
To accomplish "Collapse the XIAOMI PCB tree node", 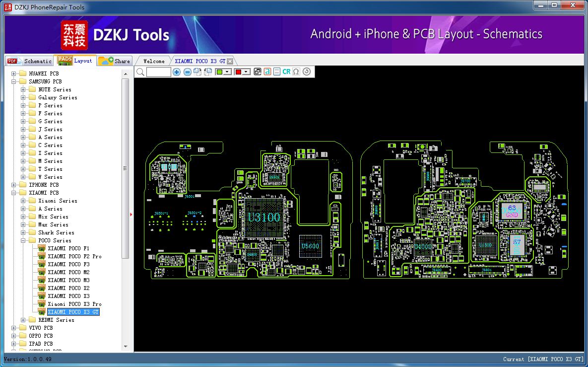I will click(14, 193).
